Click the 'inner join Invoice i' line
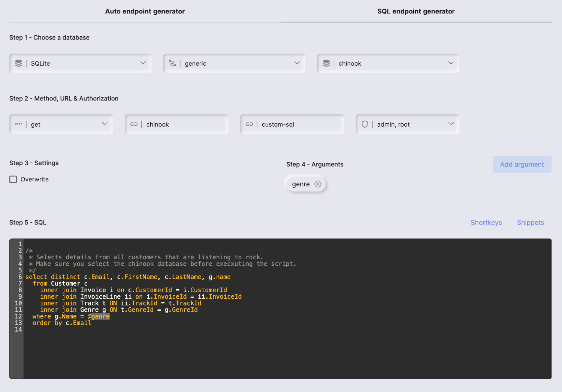Screen dimensions: 562x392 pyautogui.click(x=133, y=290)
